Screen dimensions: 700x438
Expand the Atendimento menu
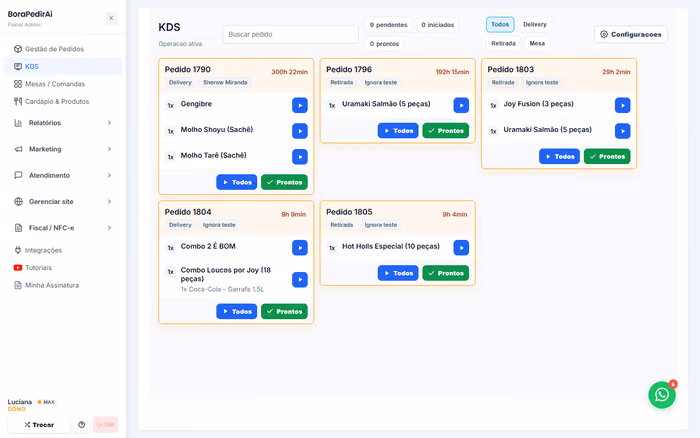pos(62,175)
